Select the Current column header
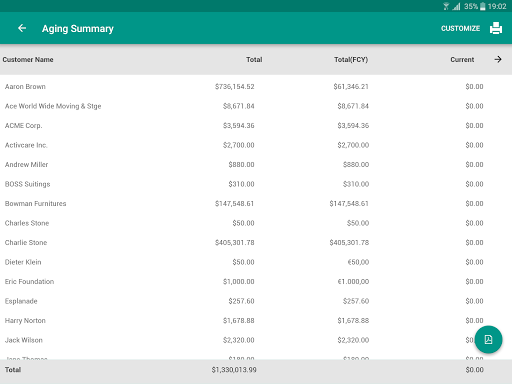Image resolution: width=512 pixels, height=384 pixels. click(x=462, y=60)
